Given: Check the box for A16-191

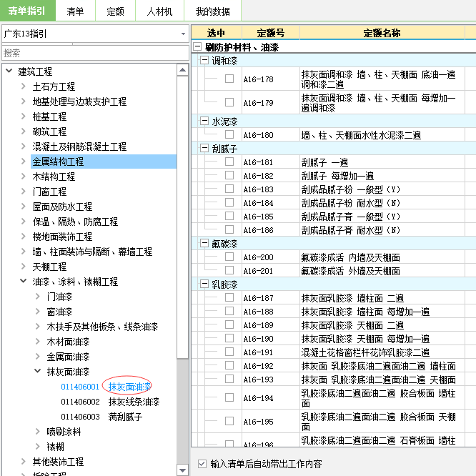Looking at the screenshot, I should 229,352.
